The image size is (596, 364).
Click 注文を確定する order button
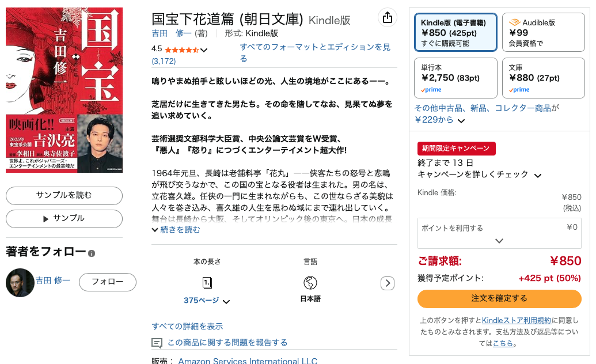tap(499, 298)
